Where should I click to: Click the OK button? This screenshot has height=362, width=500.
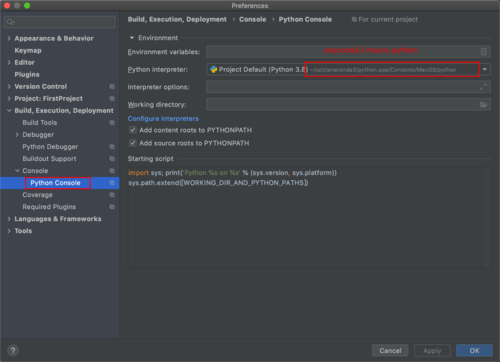(474, 351)
